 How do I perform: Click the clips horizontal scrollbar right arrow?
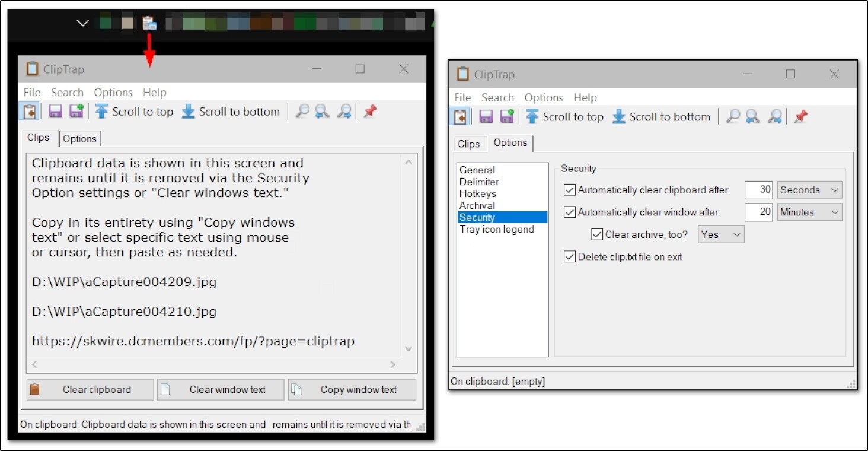coord(392,364)
